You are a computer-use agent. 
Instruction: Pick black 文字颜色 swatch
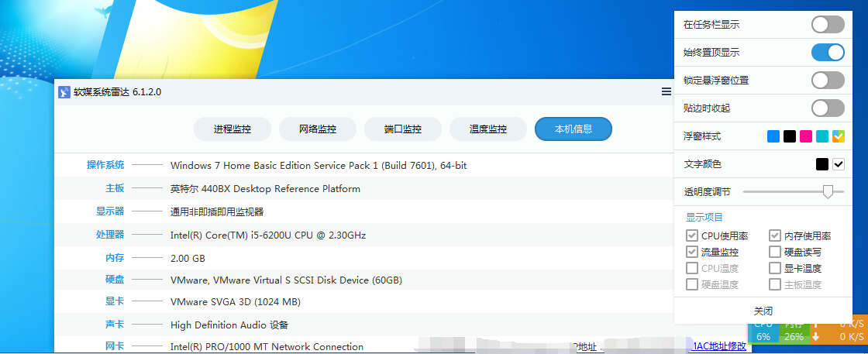(x=822, y=164)
